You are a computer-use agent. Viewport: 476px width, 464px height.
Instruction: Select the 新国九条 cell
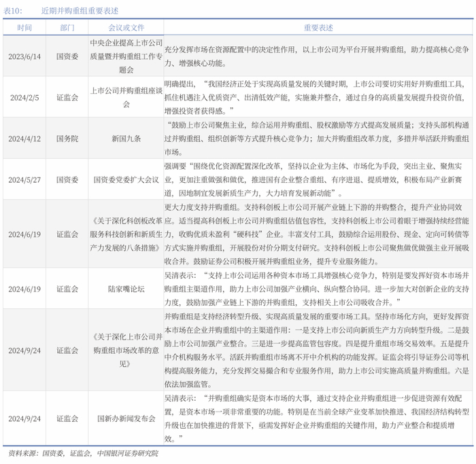pyautogui.click(x=126, y=139)
